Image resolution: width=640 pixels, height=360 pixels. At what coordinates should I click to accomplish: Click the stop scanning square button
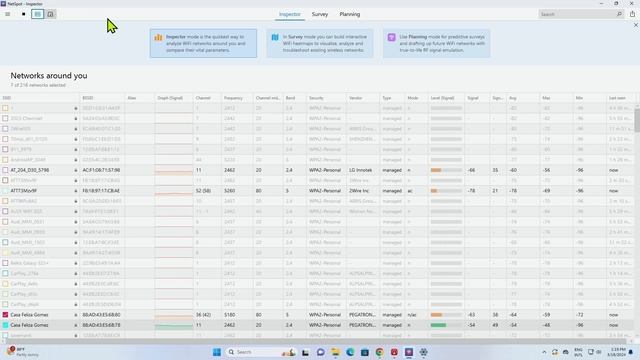tap(24, 14)
